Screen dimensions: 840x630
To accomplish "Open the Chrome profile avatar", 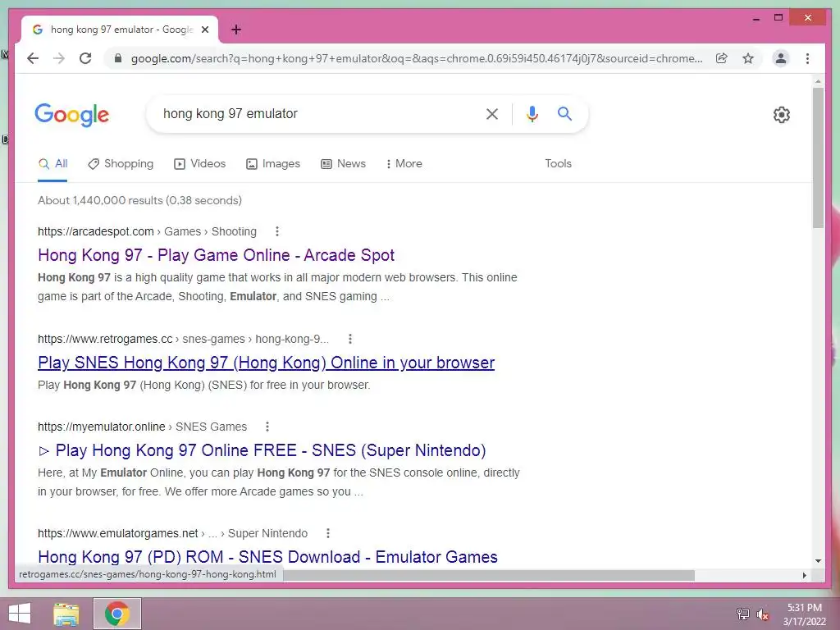I will click(x=781, y=58).
